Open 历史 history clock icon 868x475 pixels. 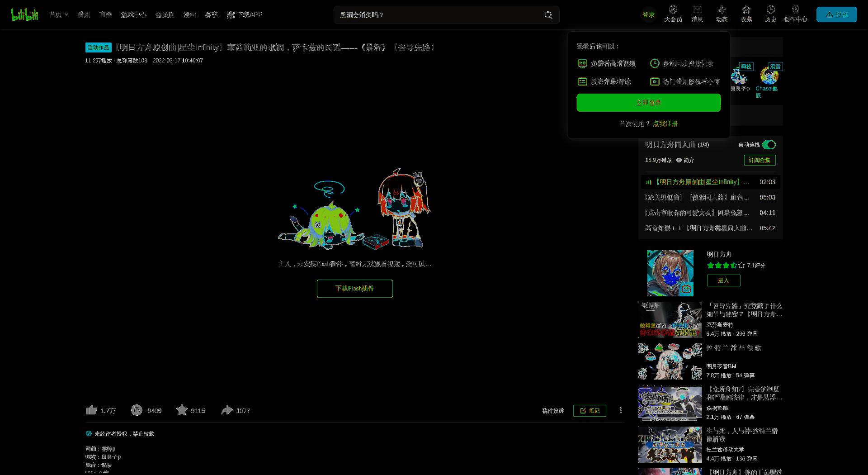(770, 14)
